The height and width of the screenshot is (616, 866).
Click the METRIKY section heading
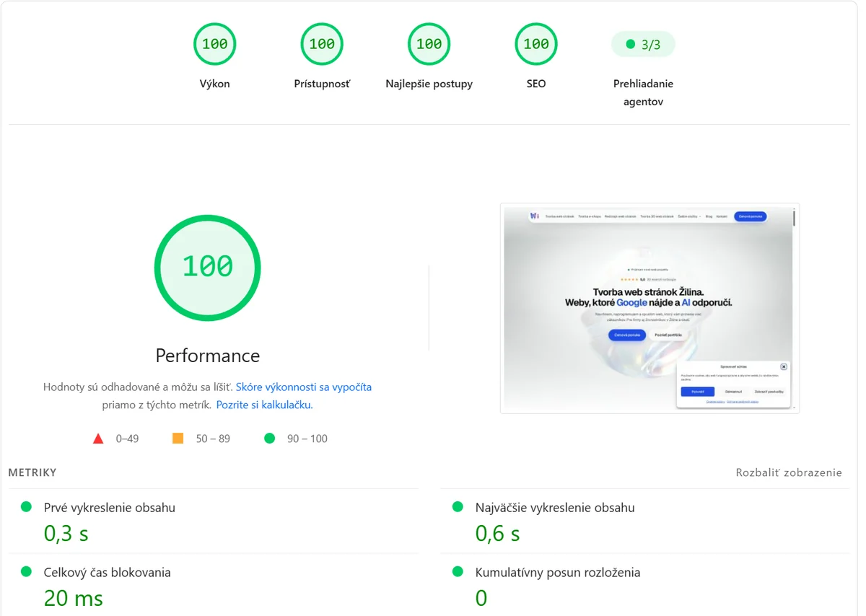point(32,472)
